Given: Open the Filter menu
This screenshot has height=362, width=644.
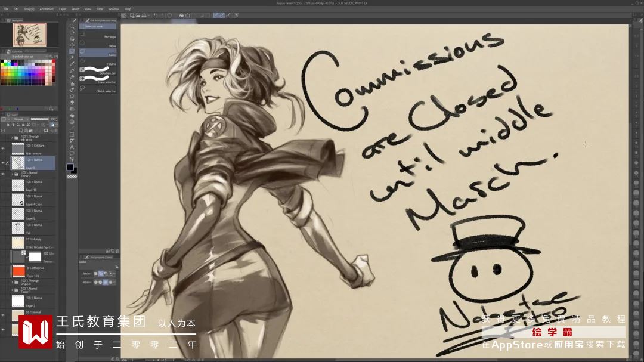Looking at the screenshot, I should [100, 8].
